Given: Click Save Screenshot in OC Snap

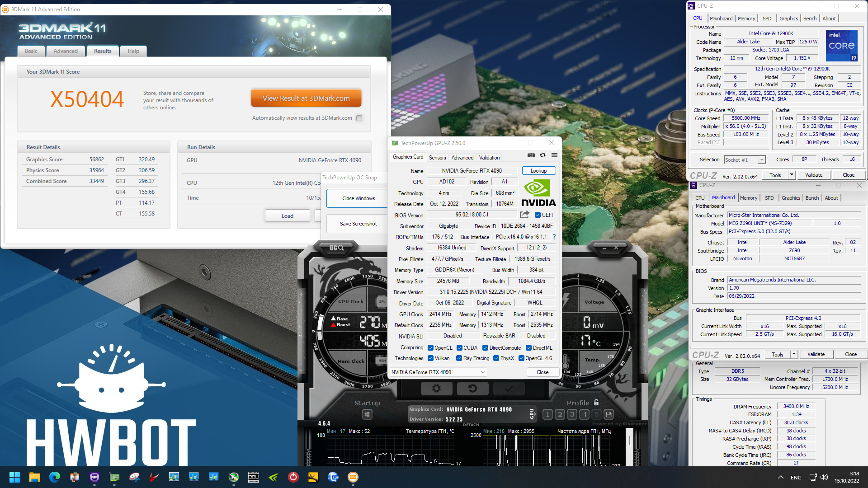Looking at the screenshot, I should [x=358, y=224].
